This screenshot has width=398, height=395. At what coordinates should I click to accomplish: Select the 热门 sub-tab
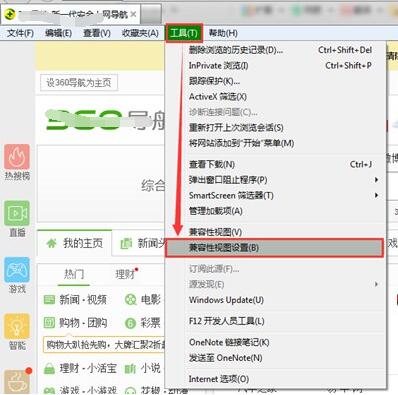click(x=74, y=275)
